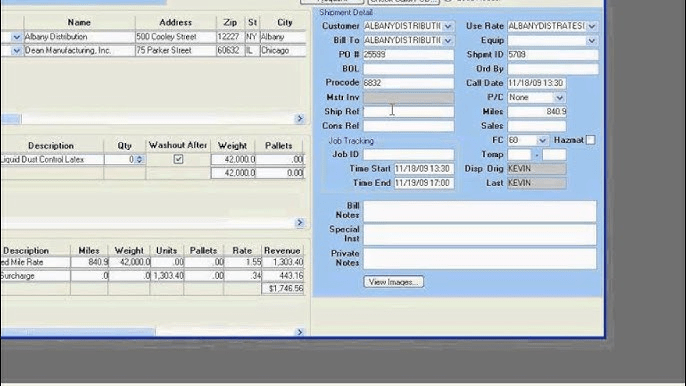Click the BOL input field
This screenshot has width=686, height=386.
point(408,69)
